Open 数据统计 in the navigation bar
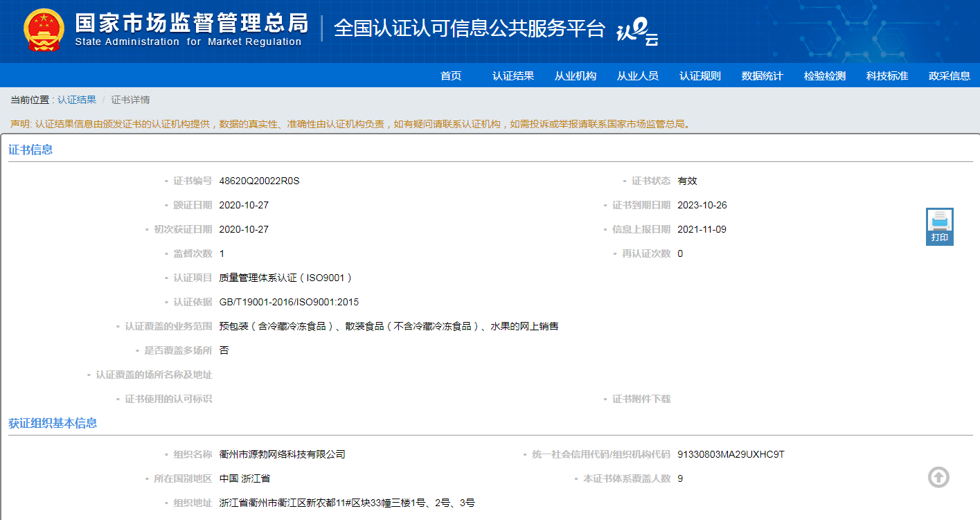This screenshot has width=980, height=520. coord(763,76)
